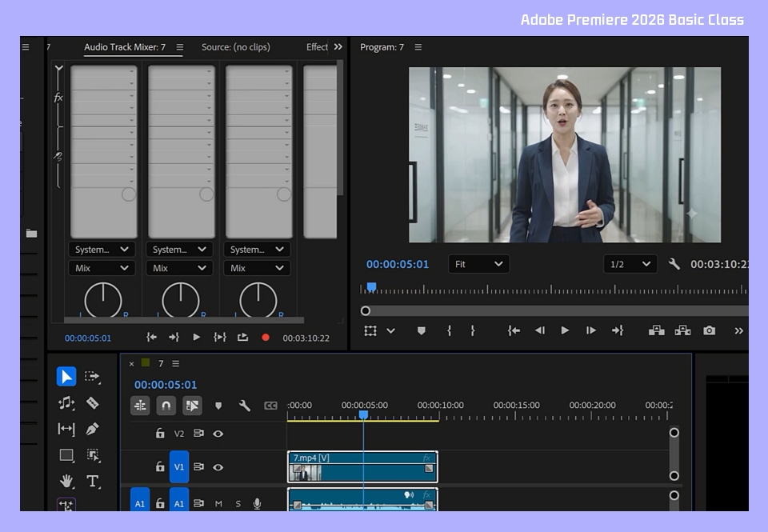Click the Lift button in Program monitor
Image resolution: width=768 pixels, height=532 pixels.
coord(656,330)
